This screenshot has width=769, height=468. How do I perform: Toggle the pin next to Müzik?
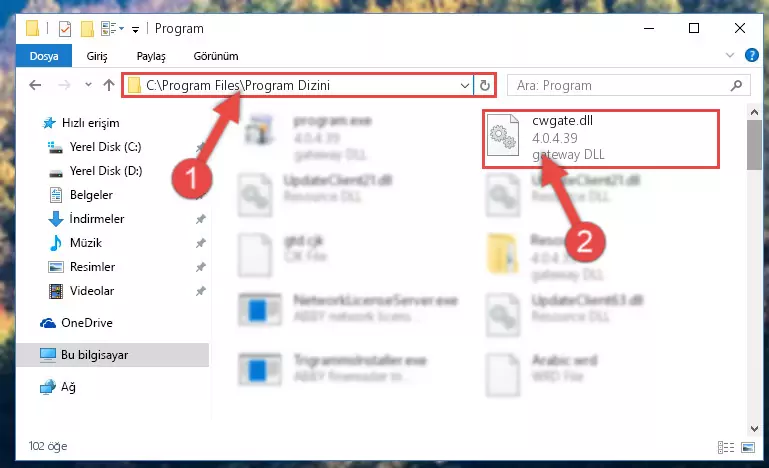tap(201, 243)
